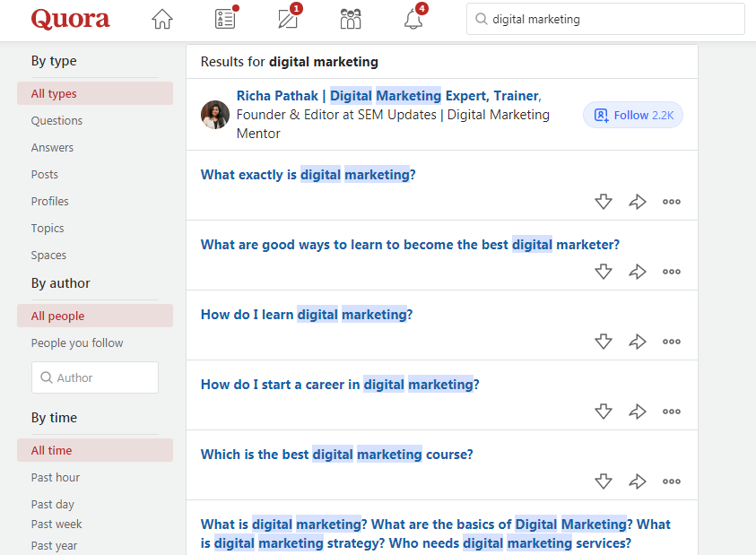The image size is (756, 555).
Task: Open the Home feed icon
Action: tap(162, 20)
